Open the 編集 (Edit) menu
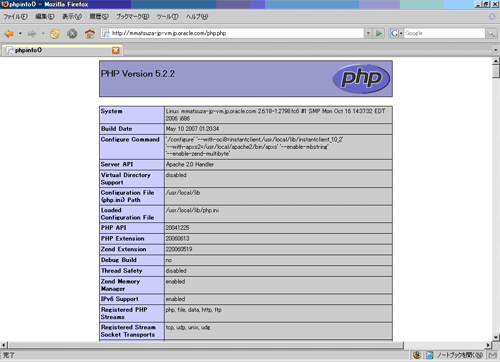 [x=45, y=16]
